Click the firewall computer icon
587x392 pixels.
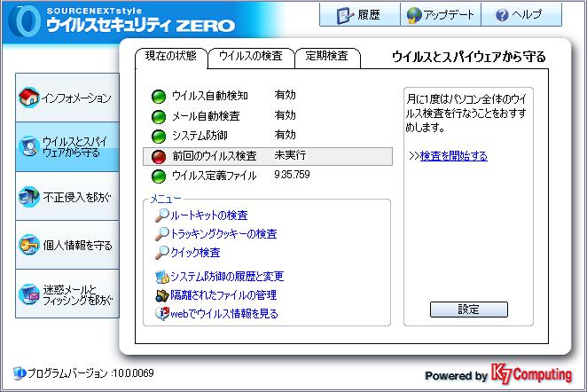pyautogui.click(x=29, y=197)
